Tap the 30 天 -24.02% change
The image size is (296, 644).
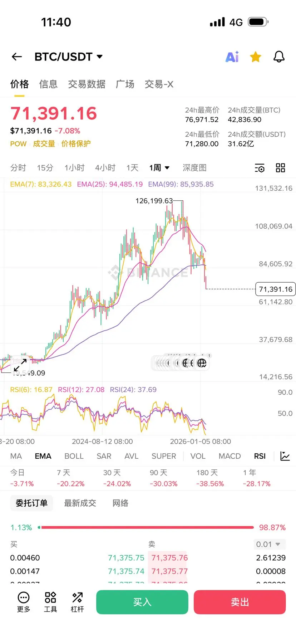117,478
